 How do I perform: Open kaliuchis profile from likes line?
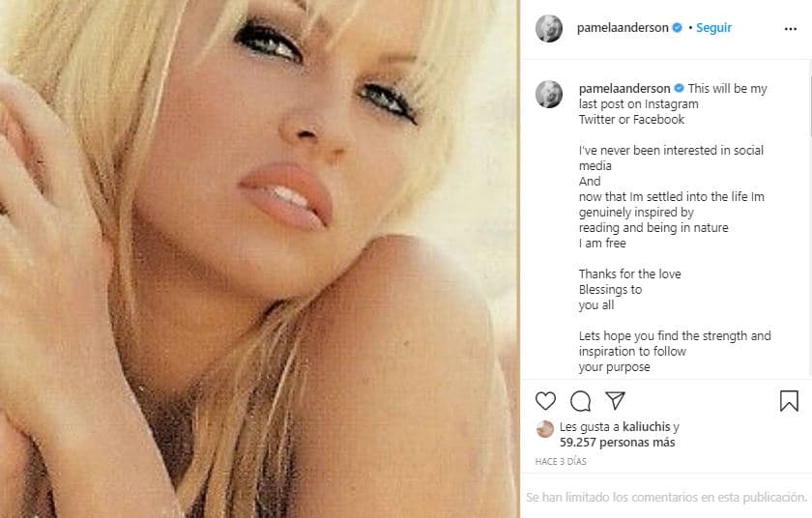647,427
